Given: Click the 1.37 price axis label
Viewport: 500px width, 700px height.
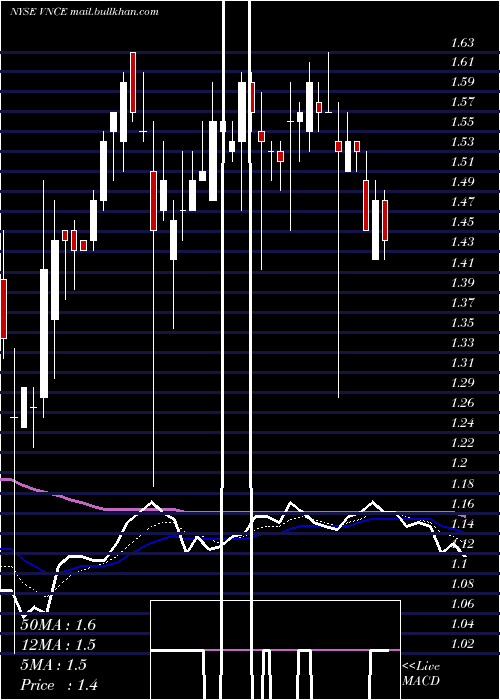Looking at the screenshot, I should [462, 302].
